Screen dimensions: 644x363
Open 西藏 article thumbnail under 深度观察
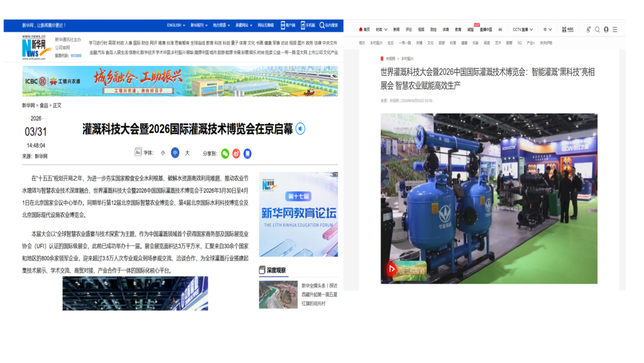click(278, 294)
